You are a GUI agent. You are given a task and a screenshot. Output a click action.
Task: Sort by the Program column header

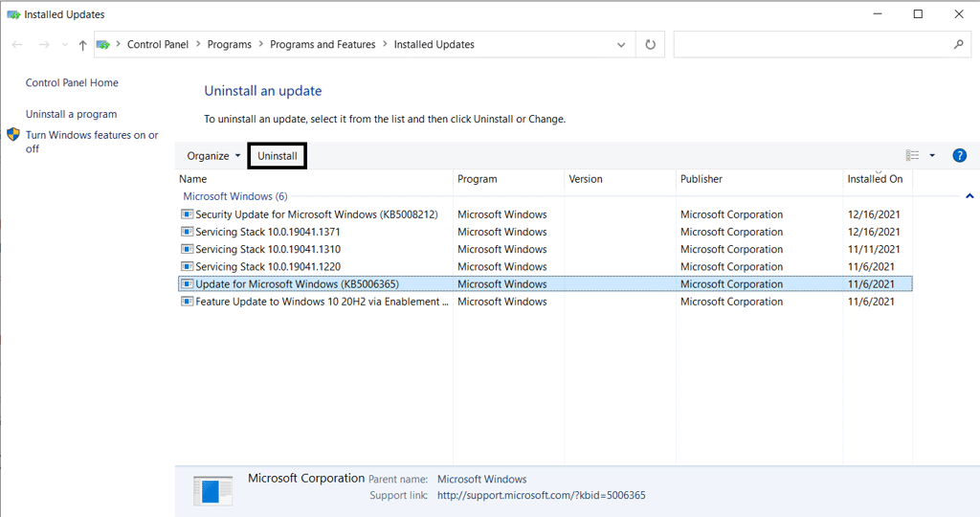(509, 179)
